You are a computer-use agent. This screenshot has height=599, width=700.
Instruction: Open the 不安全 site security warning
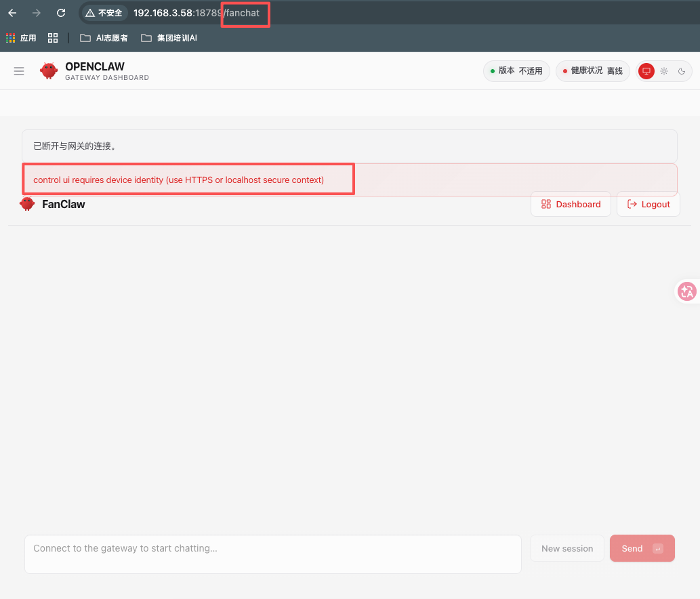pos(104,13)
